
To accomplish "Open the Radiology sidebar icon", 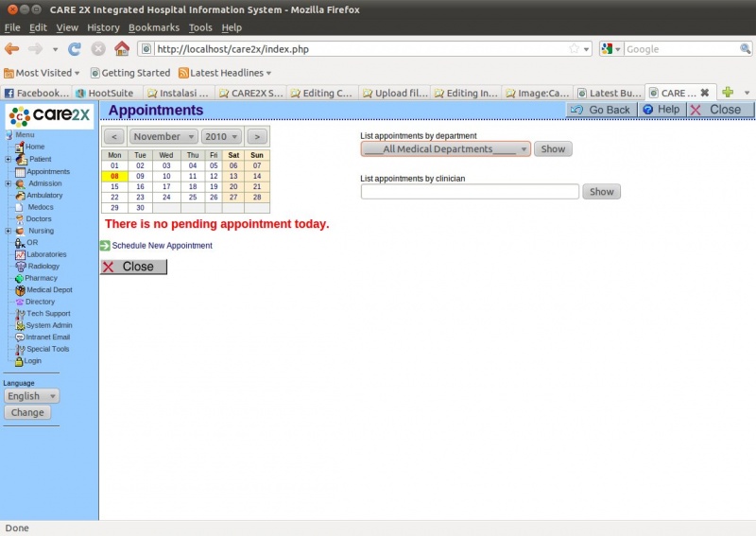I will click(21, 267).
